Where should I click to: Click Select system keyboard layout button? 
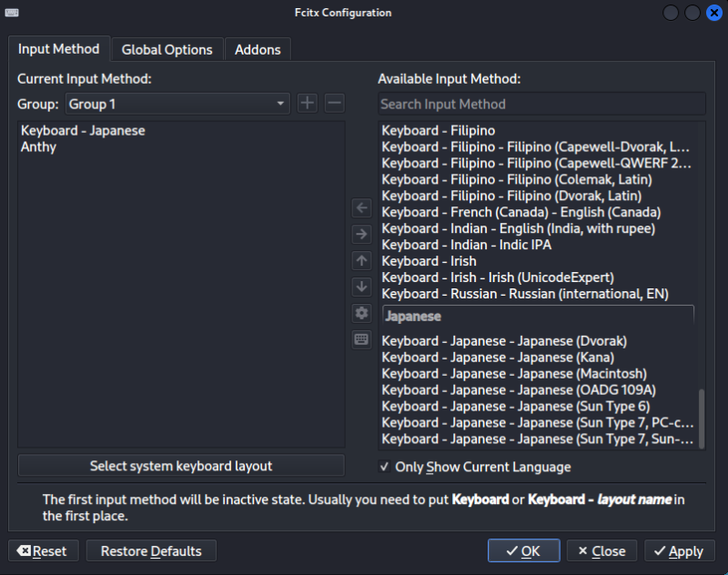click(x=181, y=466)
